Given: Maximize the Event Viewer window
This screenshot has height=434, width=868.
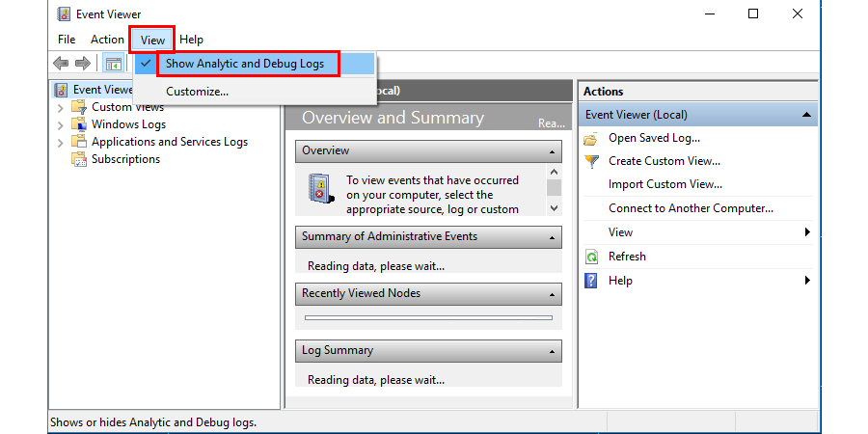Looking at the screenshot, I should pos(753,14).
